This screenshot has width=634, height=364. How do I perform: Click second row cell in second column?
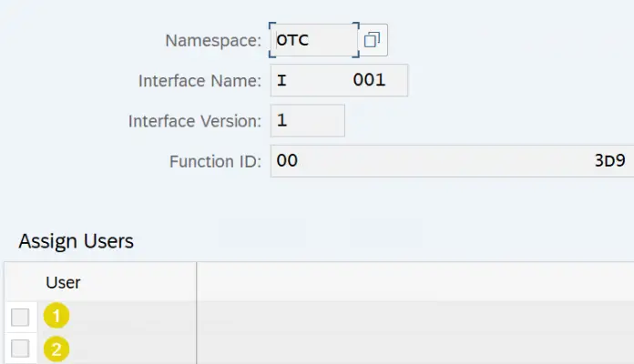(x=414, y=349)
